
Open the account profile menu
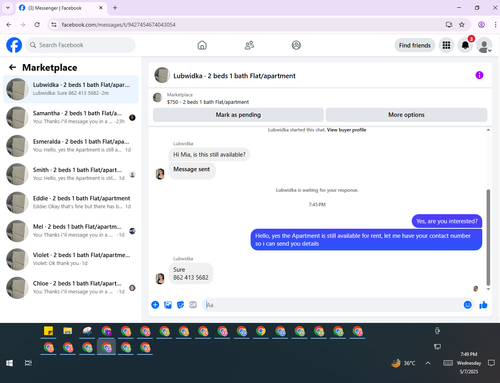point(484,45)
